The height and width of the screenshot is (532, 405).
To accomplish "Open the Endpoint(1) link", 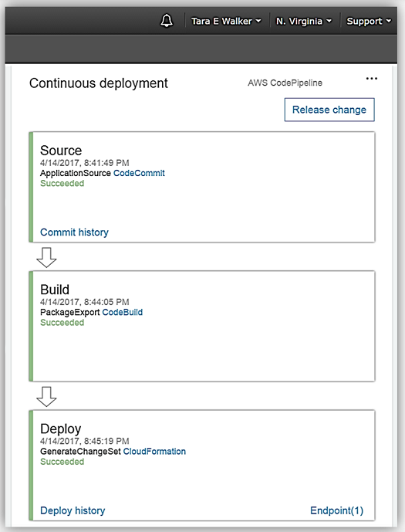I will point(336,510).
